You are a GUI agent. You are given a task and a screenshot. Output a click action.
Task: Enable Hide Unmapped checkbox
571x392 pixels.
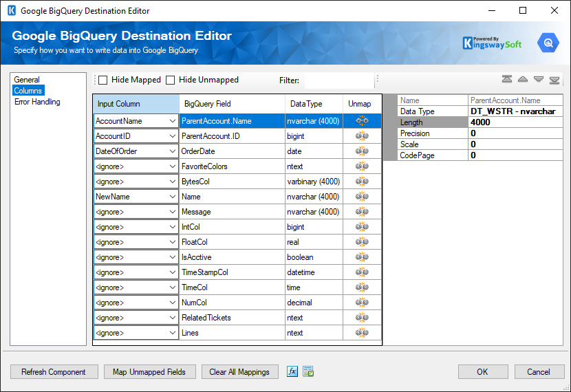click(171, 80)
